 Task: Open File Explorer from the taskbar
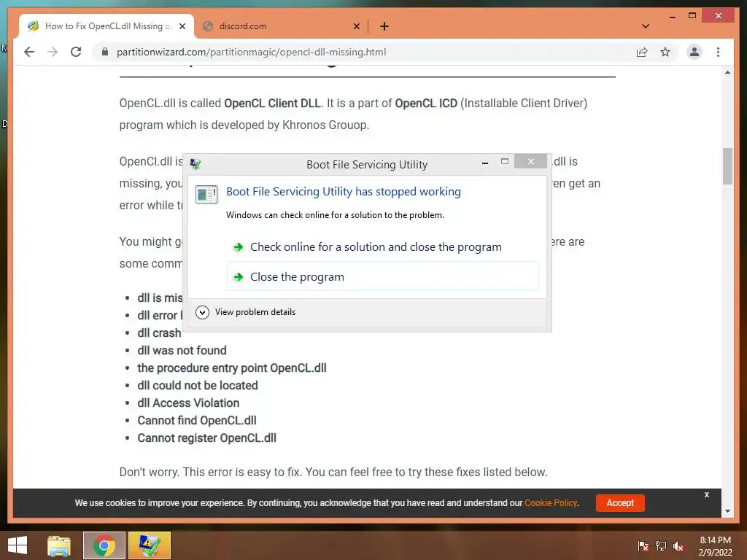pos(59,545)
